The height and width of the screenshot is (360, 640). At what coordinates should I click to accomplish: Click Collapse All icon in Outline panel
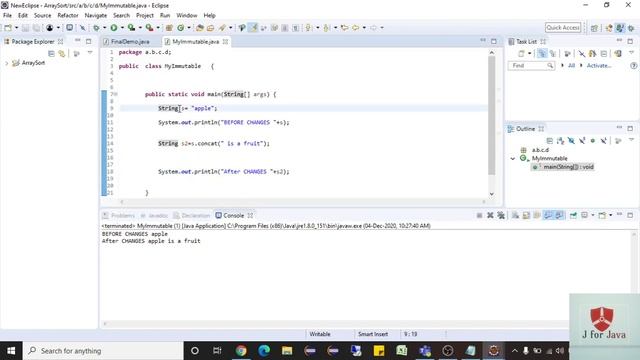pyautogui.click(x=549, y=141)
